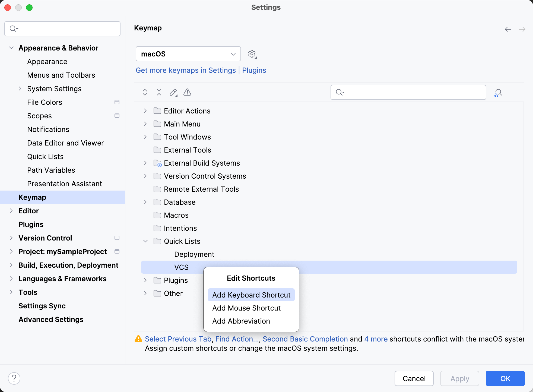Collapse the Quick Lists node

click(145, 241)
